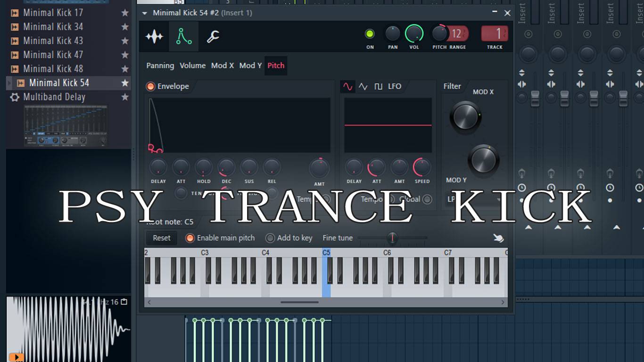Click the star beside Minimal Kick 54

point(125,83)
